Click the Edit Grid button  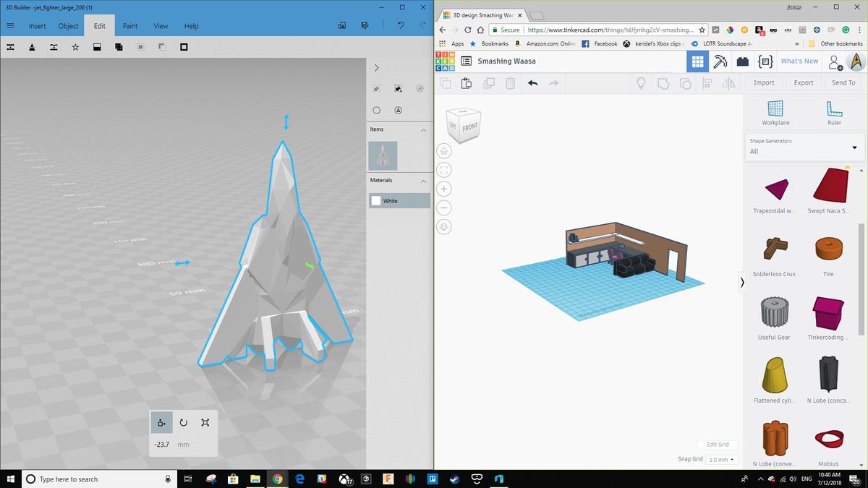[x=718, y=444]
